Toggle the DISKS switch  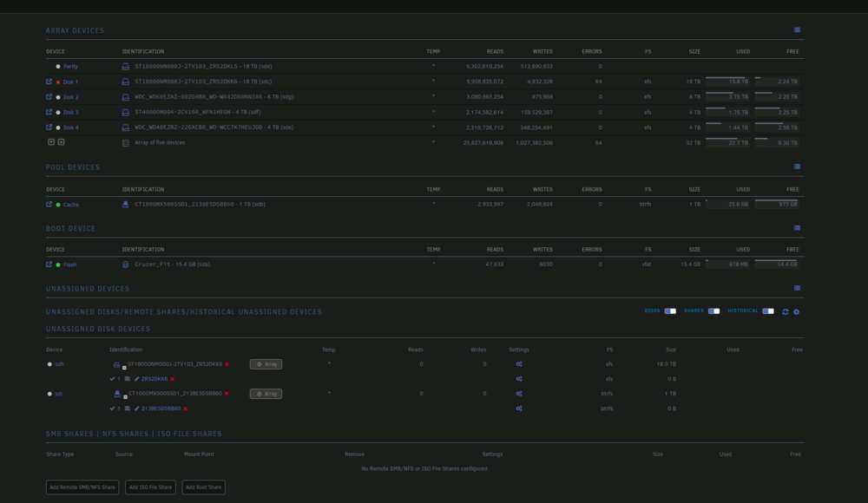670,311
